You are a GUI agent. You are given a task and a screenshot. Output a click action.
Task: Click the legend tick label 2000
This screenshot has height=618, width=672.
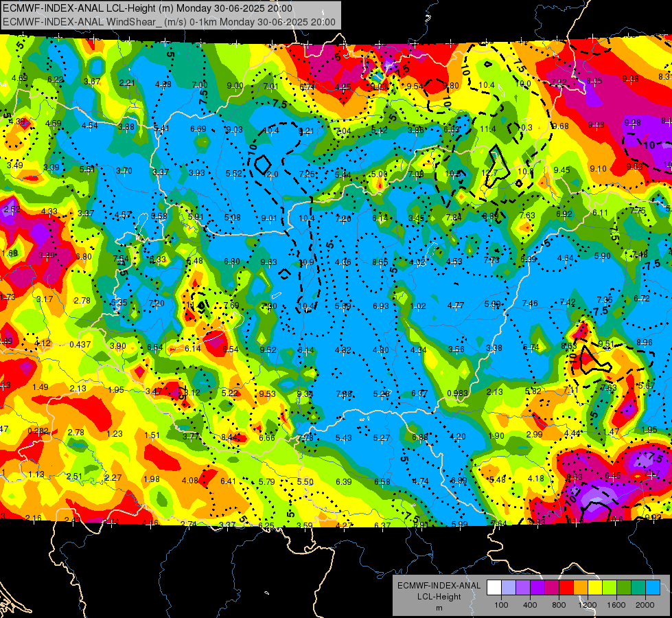[645, 605]
